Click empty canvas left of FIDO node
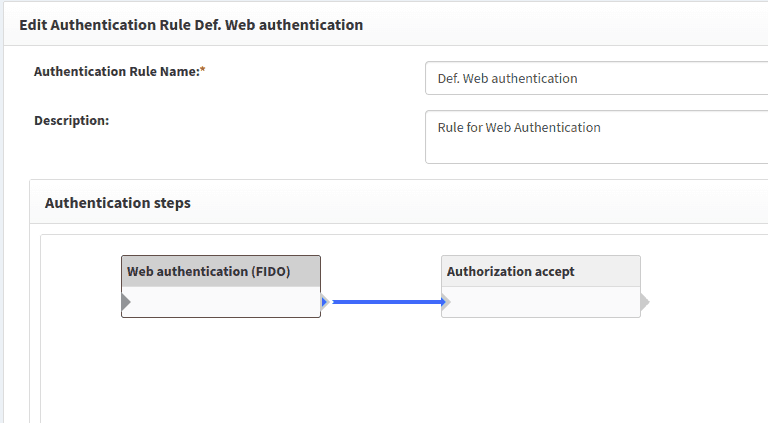This screenshot has height=423, width=768. 80,300
